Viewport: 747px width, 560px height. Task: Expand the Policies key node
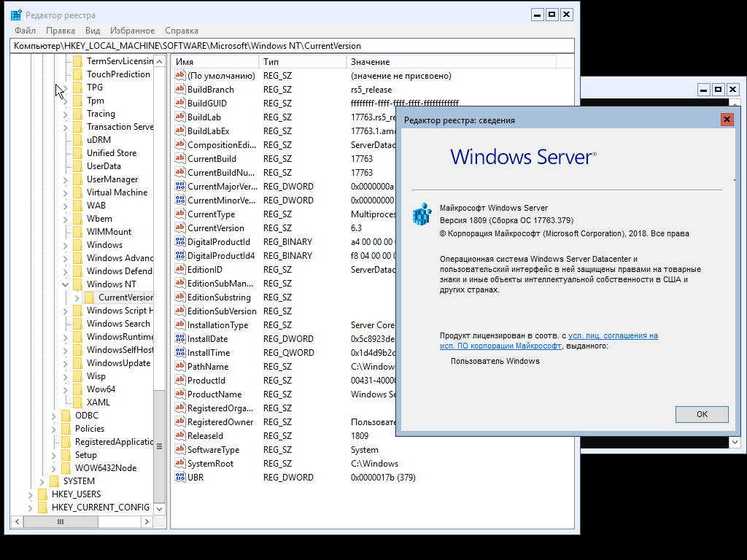[54, 429]
